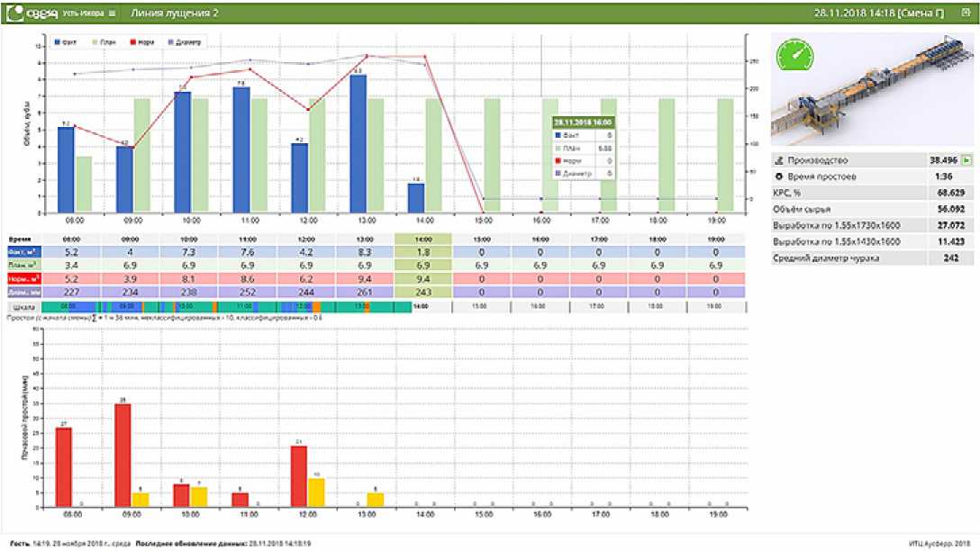Click the red 21-minute downtime bar at 12:00
The image size is (980, 551).
[299, 476]
